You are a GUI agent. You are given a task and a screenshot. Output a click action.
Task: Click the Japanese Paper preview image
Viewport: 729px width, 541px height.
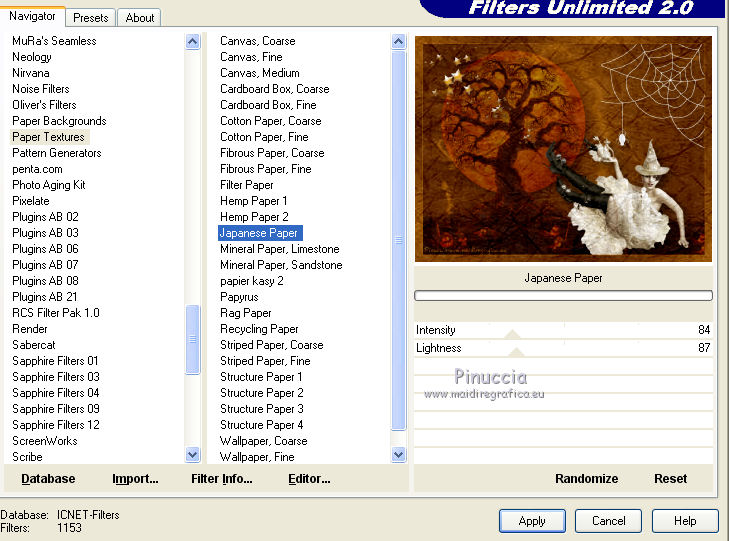tap(563, 149)
